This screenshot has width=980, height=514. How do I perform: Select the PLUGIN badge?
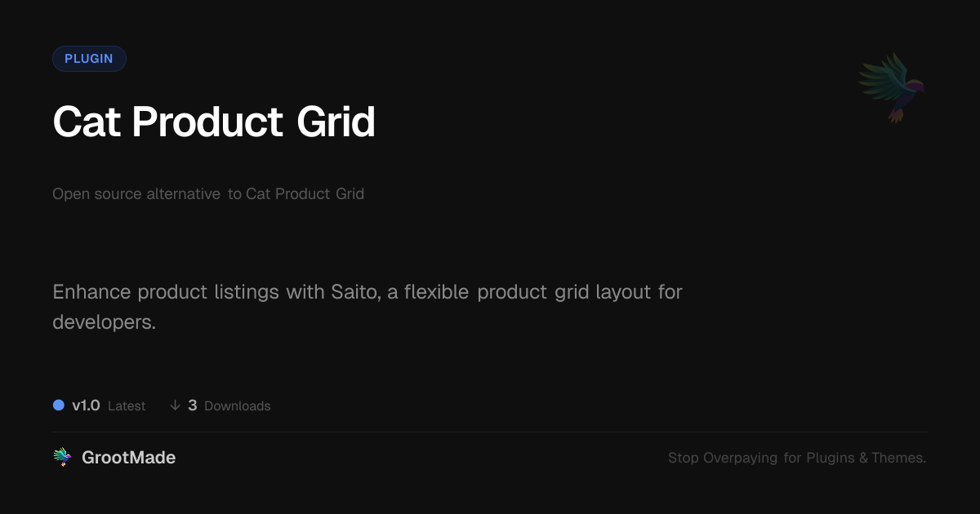pos(89,59)
